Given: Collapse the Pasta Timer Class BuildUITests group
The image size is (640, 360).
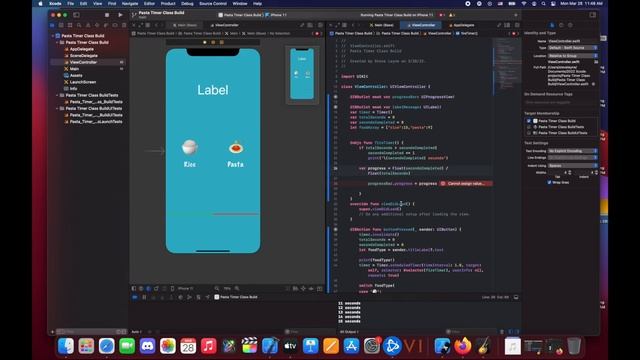Looking at the screenshot, I should (57, 109).
